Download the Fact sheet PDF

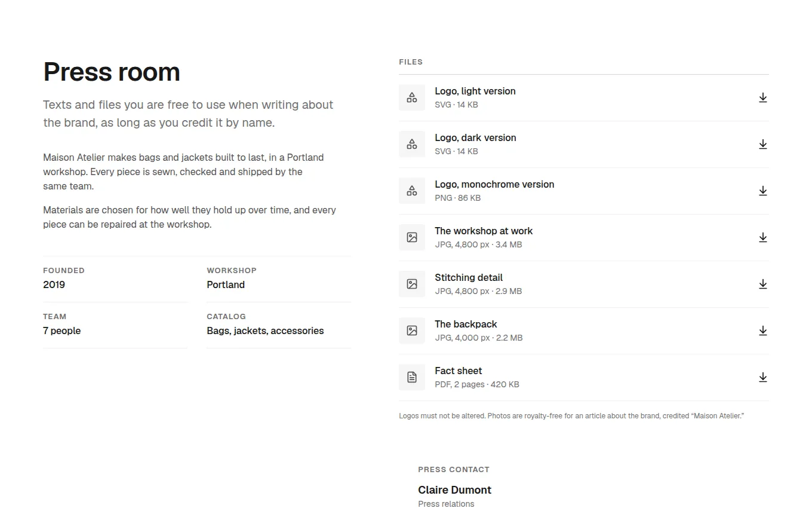click(x=762, y=378)
